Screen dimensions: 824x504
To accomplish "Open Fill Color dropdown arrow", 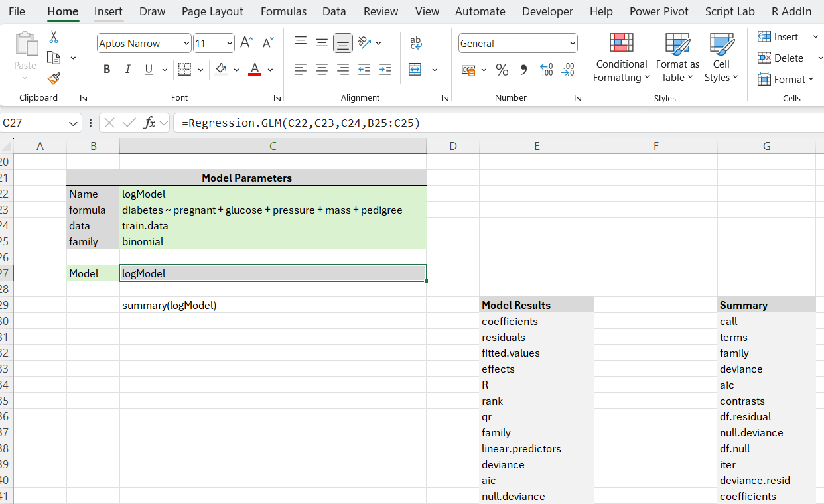I will (x=236, y=70).
